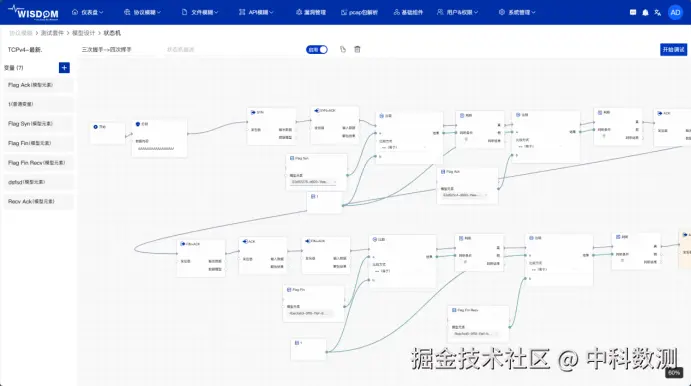Image resolution: width=692 pixels, height=386 pixels.
Task: Click the Flag Ack node icon
Action: pos(443,172)
